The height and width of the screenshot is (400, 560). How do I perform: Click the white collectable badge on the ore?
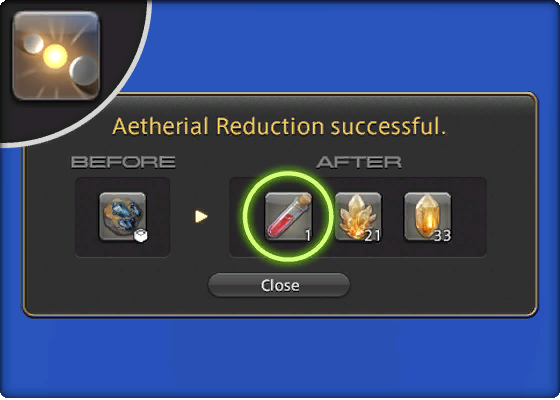(140, 235)
